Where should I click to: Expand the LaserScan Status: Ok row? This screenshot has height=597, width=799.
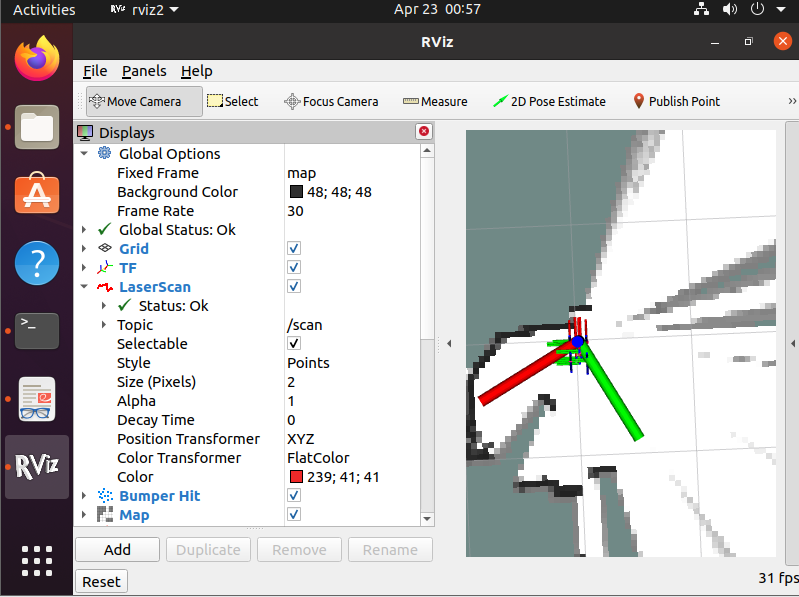coord(104,306)
